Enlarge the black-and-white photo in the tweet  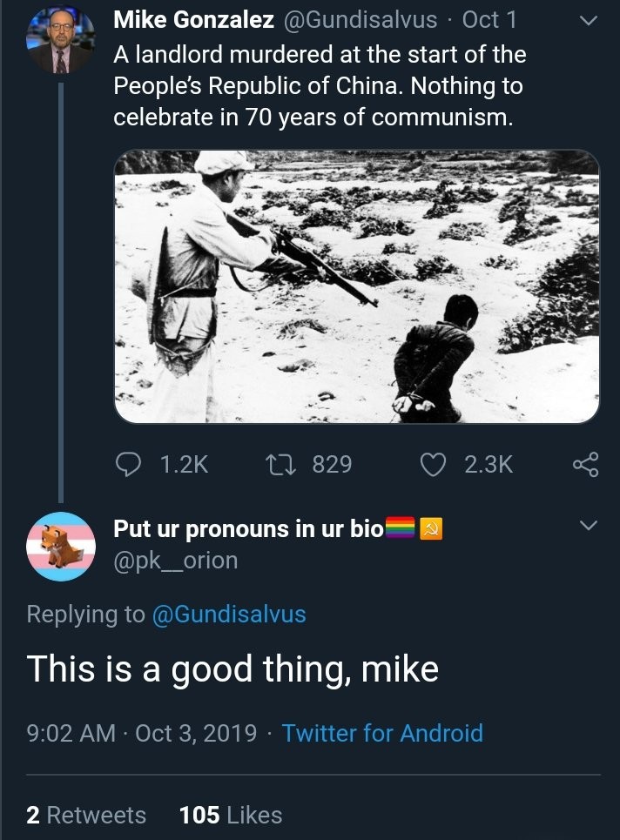[357, 286]
